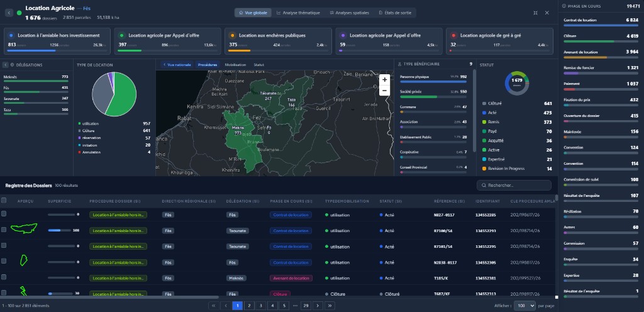Click the search magnifier icon in Rechercher
Image resolution: width=644 pixels, height=312 pixels.
tap(484, 185)
